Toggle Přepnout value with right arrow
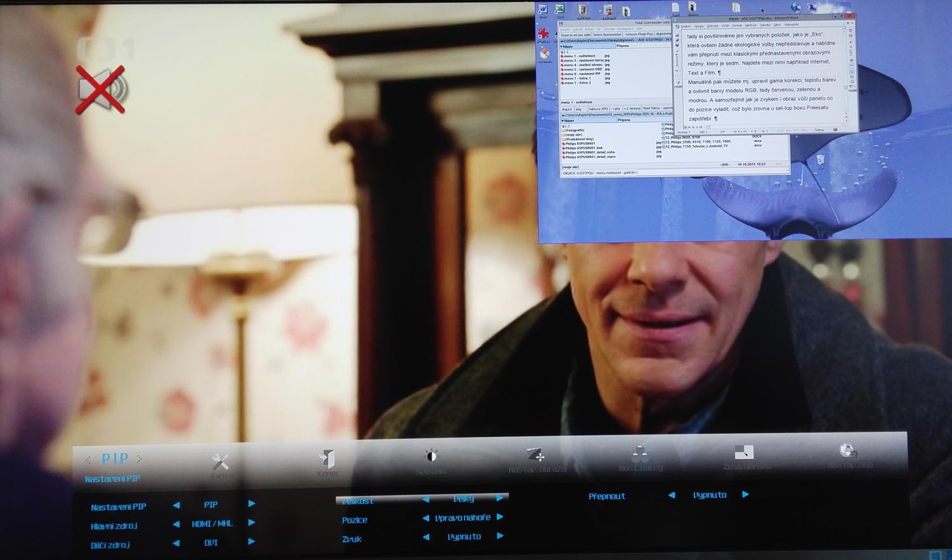Viewport: 952px width, 560px height. coord(746,494)
